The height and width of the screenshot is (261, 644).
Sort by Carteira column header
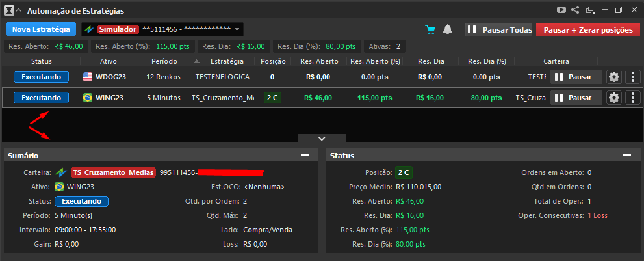tap(556, 61)
